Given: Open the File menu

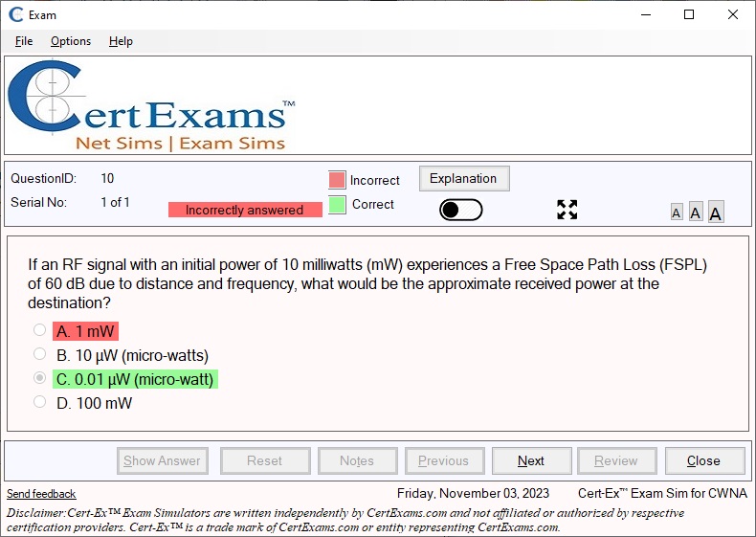Looking at the screenshot, I should pyautogui.click(x=24, y=41).
